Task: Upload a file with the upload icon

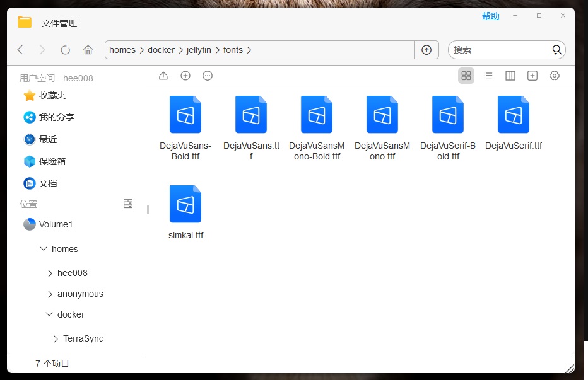Action: (163, 76)
